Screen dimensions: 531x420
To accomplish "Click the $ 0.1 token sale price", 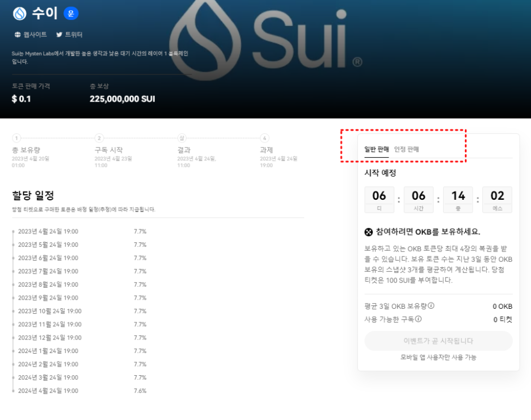I will (21, 99).
